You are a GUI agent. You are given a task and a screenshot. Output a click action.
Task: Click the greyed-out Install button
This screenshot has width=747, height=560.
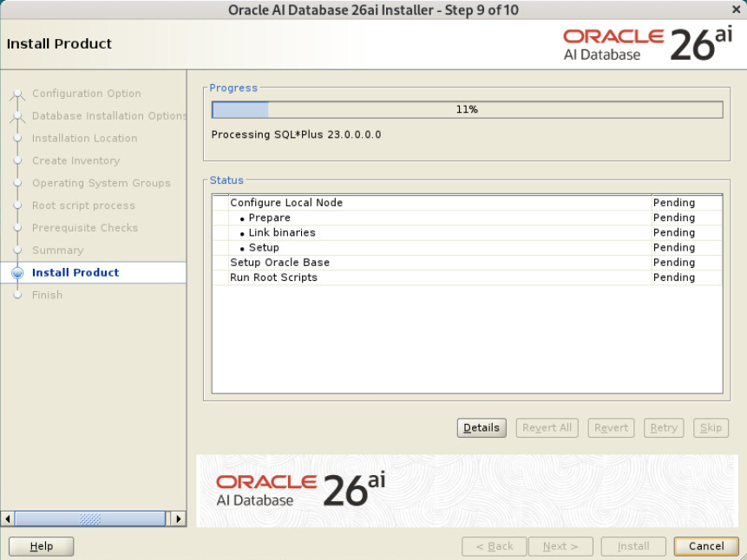point(633,546)
